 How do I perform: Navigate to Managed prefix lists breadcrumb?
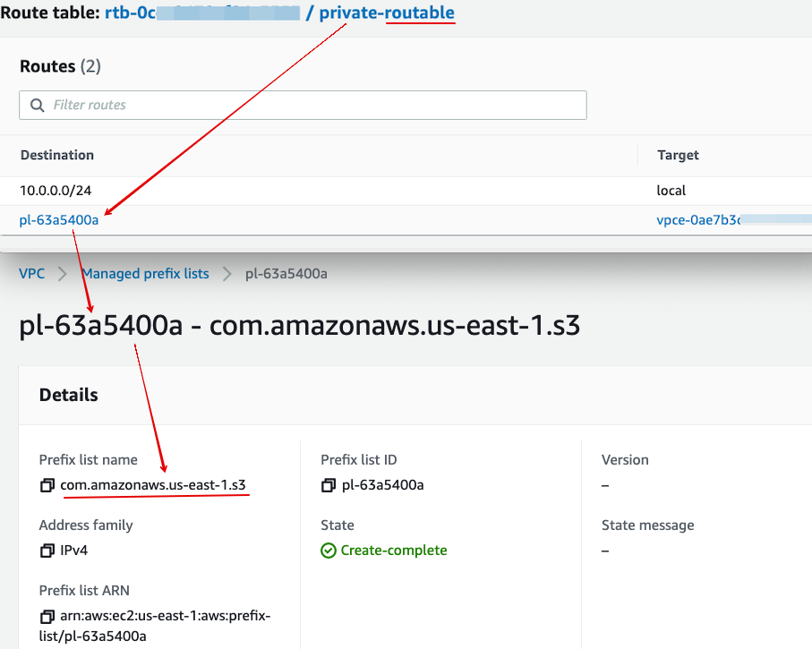[145, 274]
